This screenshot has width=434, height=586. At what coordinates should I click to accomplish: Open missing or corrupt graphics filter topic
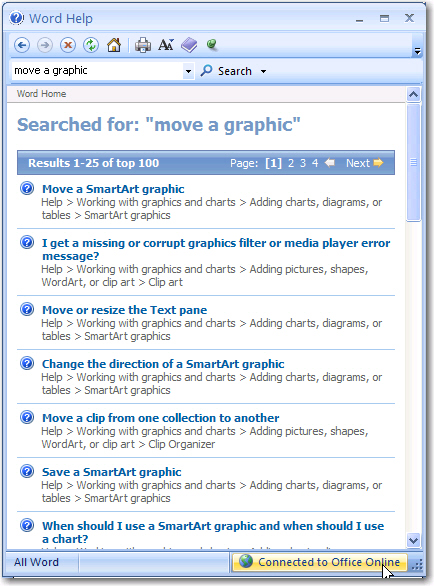[216, 250]
